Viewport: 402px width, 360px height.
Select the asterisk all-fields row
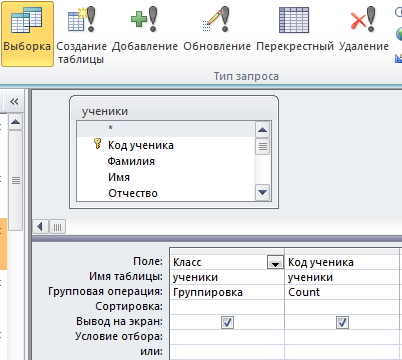point(165,129)
